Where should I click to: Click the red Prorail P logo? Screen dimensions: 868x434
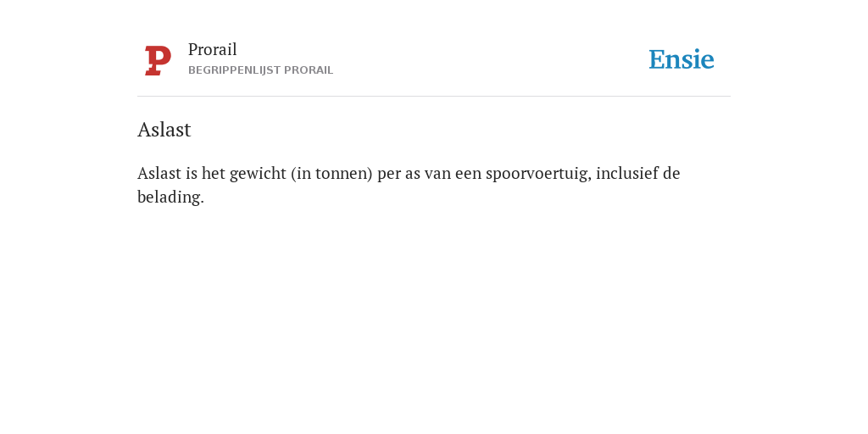158,60
